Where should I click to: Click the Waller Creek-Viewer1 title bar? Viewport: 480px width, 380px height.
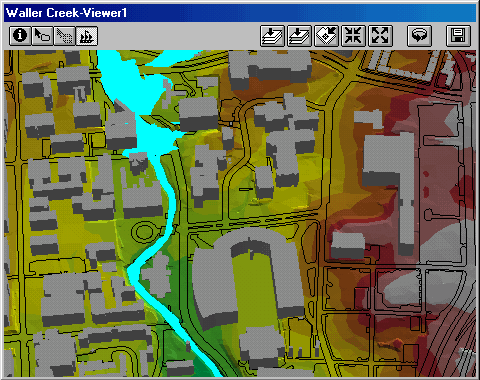[x=240, y=13]
